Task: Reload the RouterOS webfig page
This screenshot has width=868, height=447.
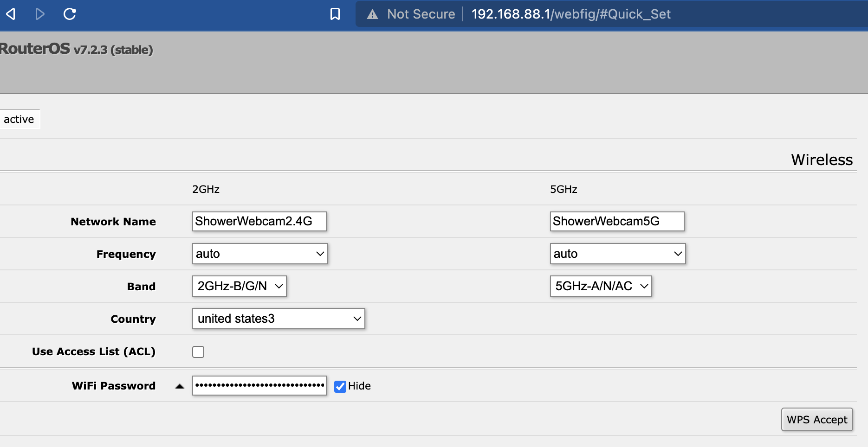Action: (x=70, y=14)
